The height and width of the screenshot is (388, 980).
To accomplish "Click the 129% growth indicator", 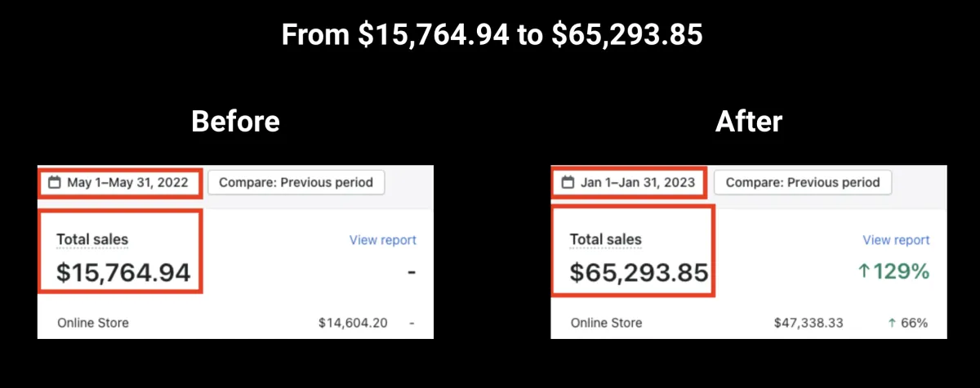I will [893, 272].
